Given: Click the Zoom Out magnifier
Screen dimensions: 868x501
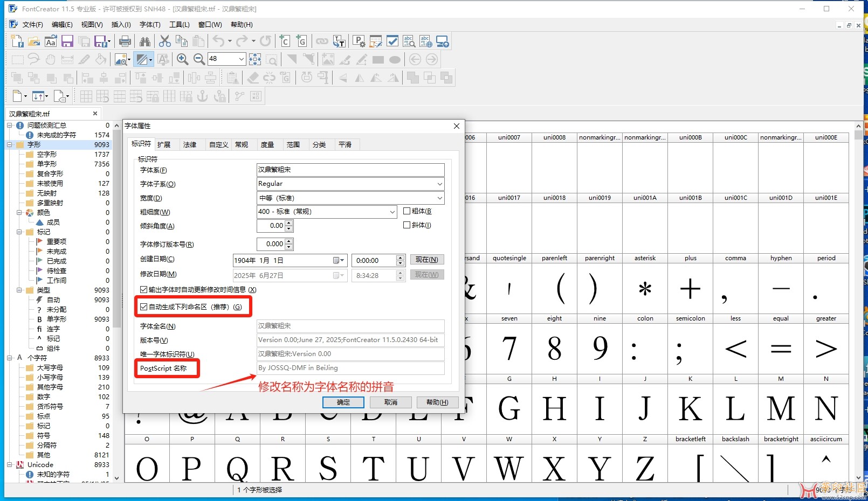Looking at the screenshot, I should (199, 59).
